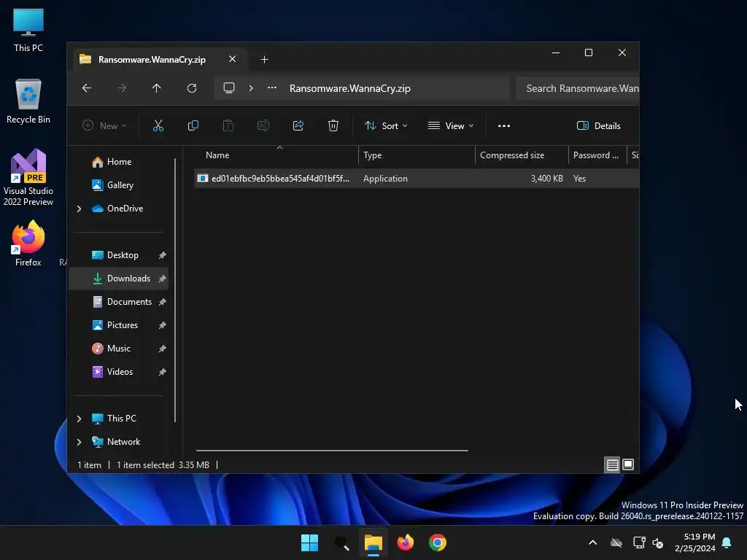Image resolution: width=747 pixels, height=560 pixels.
Task: Open the clock and date flyout
Action: [695, 542]
